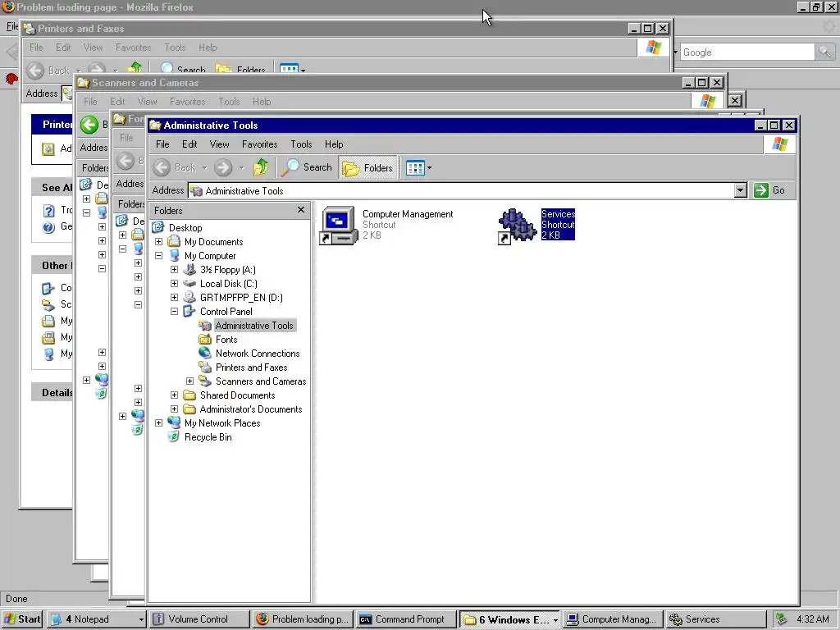Open the Back history dropdown arrow in Administrative Tools

[x=204, y=168]
